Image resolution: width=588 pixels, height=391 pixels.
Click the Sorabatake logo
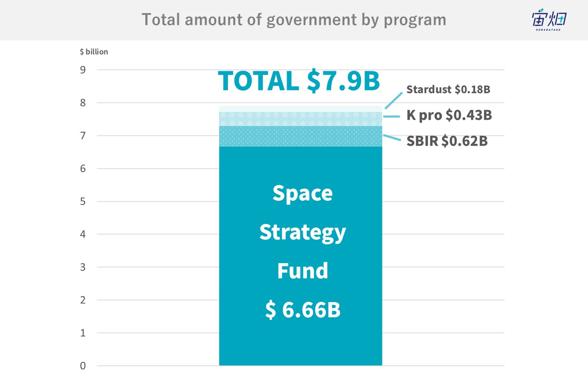(x=549, y=21)
